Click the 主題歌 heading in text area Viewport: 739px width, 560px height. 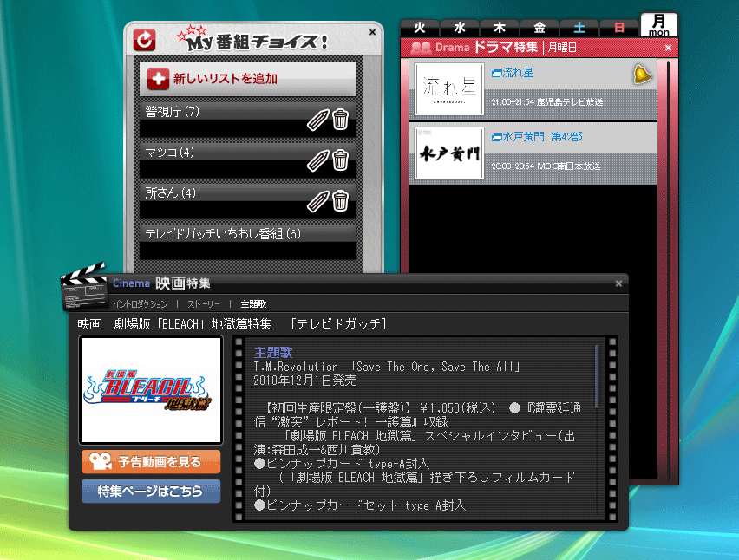[273, 352]
